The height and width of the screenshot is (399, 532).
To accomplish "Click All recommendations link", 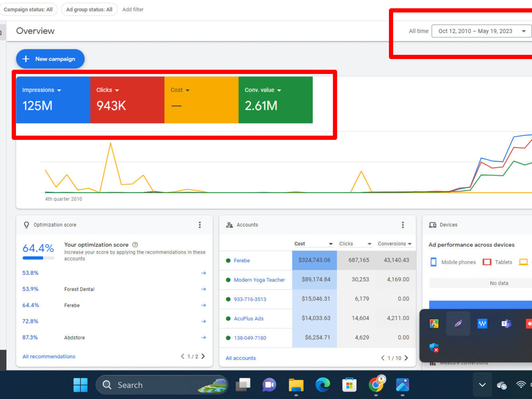I will click(49, 356).
